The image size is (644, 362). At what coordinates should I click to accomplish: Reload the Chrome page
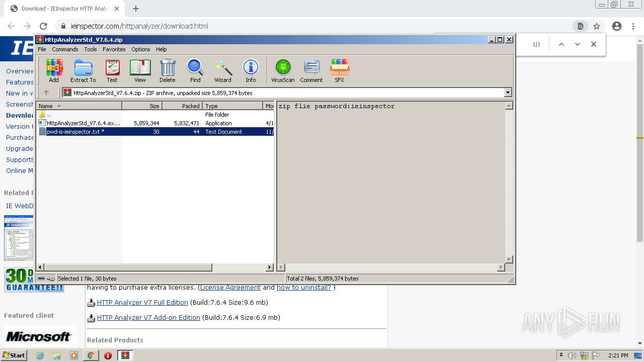click(x=43, y=26)
